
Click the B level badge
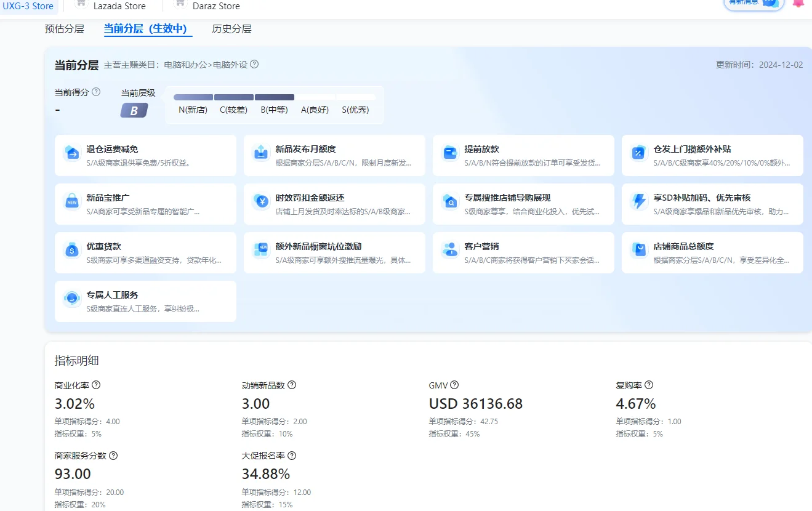coord(134,110)
